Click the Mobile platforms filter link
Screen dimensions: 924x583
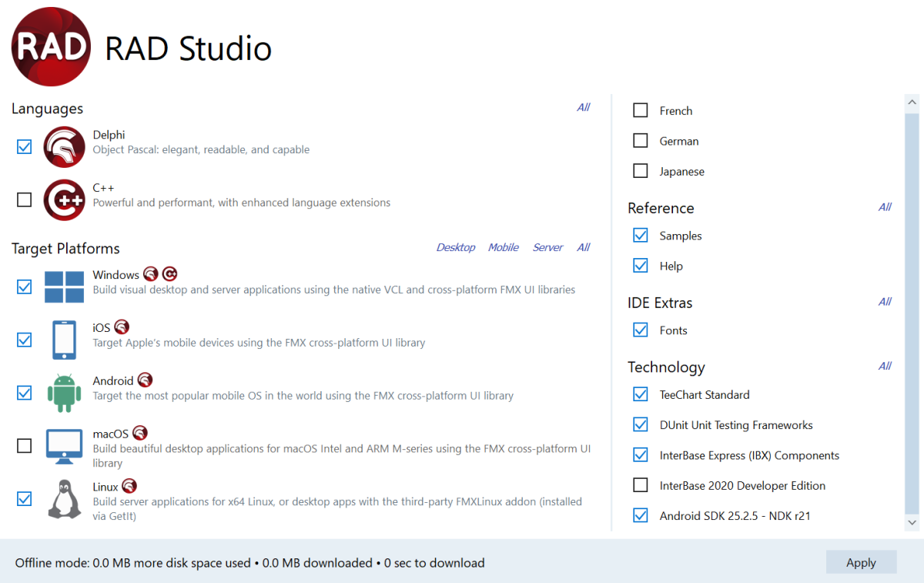tap(504, 247)
